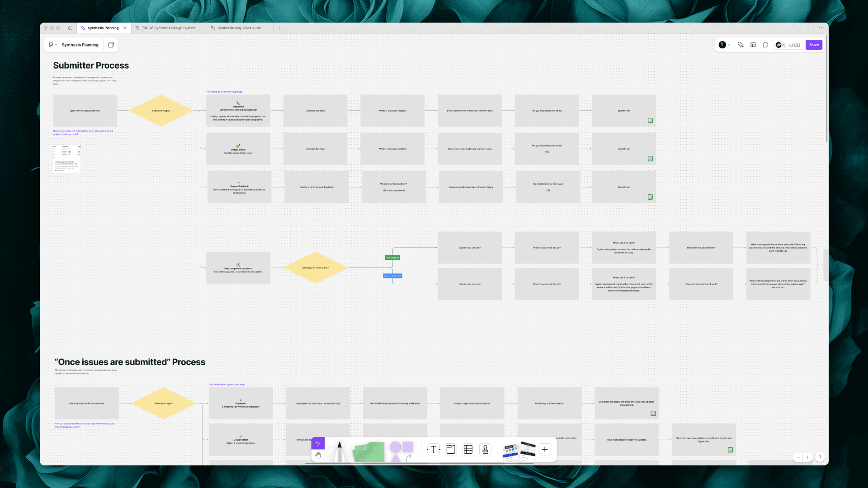Open the Figma main menu dropdown
Viewport: 868px width, 488px height.
53,45
